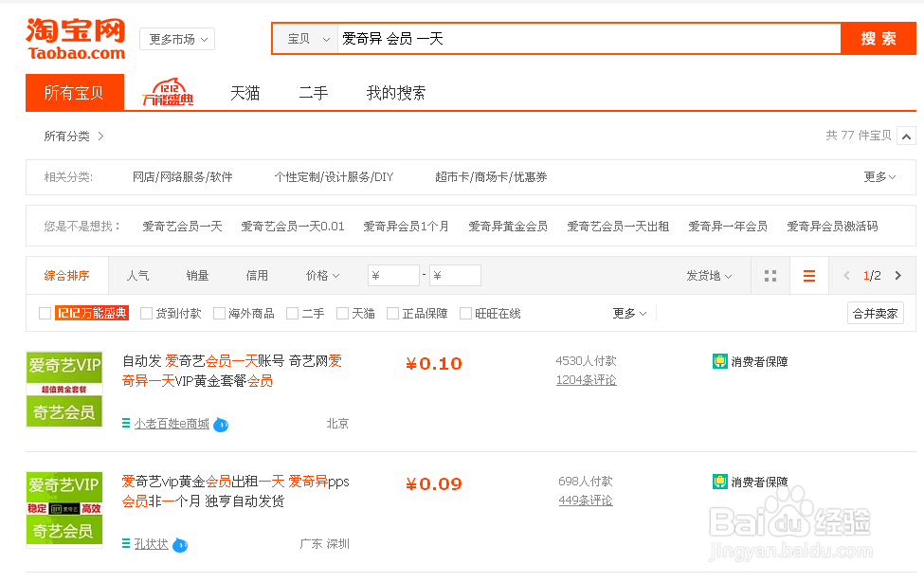Click shop icon left of 小老百姓e商城

click(125, 423)
